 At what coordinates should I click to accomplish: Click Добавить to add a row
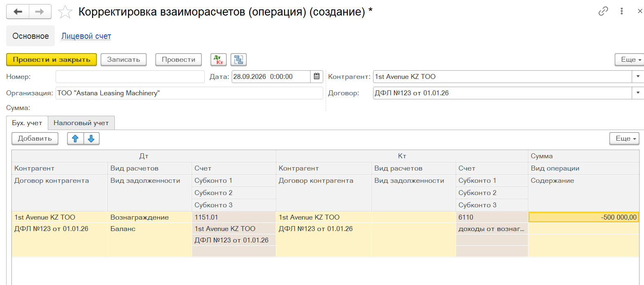(35, 139)
